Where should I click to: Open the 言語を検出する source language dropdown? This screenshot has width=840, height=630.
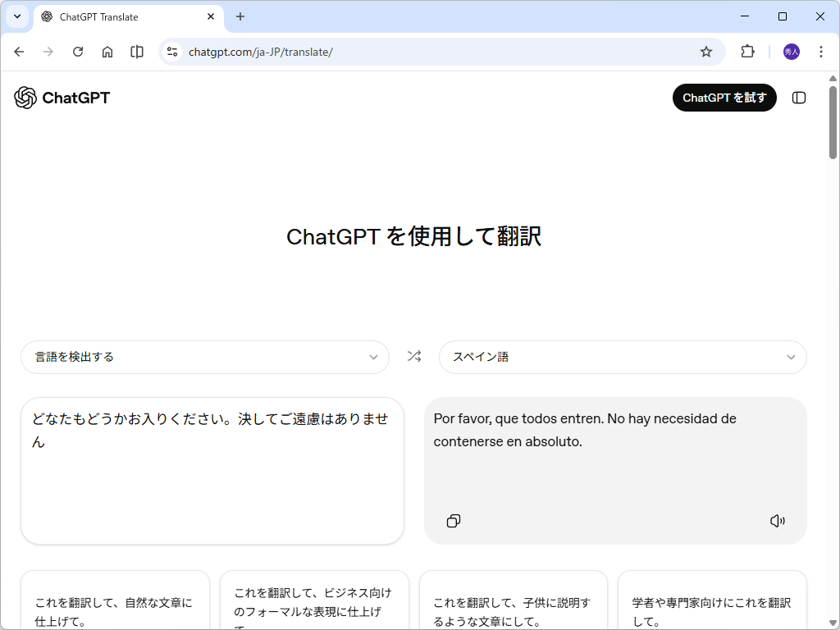[205, 357]
